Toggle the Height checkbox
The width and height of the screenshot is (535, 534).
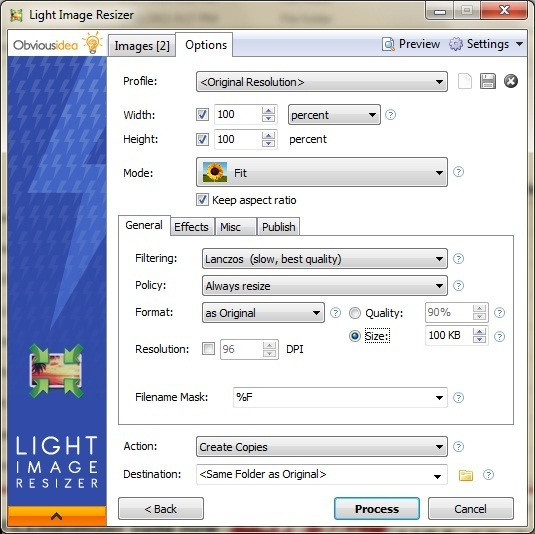[x=202, y=139]
